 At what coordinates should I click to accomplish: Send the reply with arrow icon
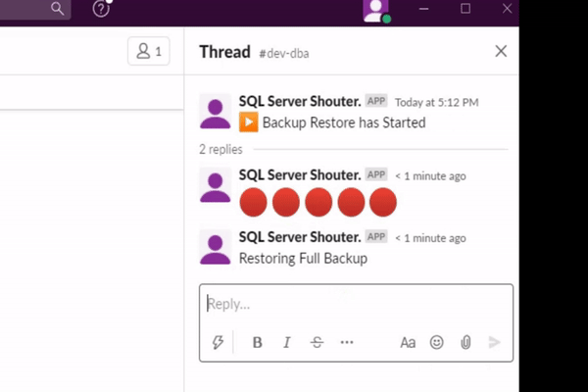pos(495,342)
